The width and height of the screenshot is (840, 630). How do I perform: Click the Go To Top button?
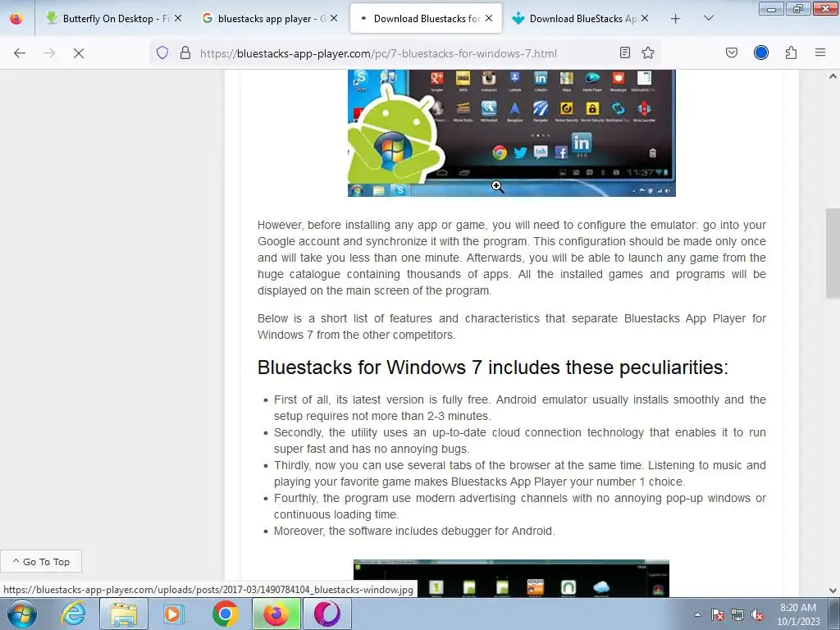[41, 561]
